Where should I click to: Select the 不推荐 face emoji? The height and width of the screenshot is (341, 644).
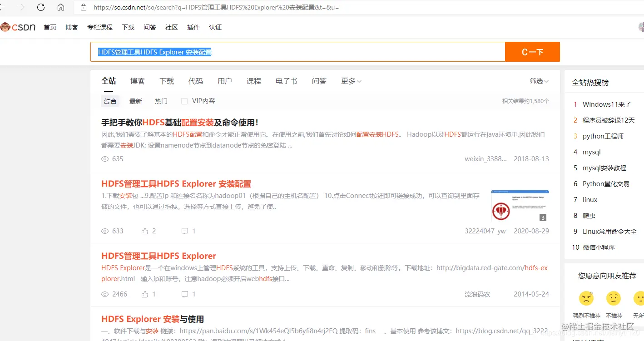[x=614, y=298]
